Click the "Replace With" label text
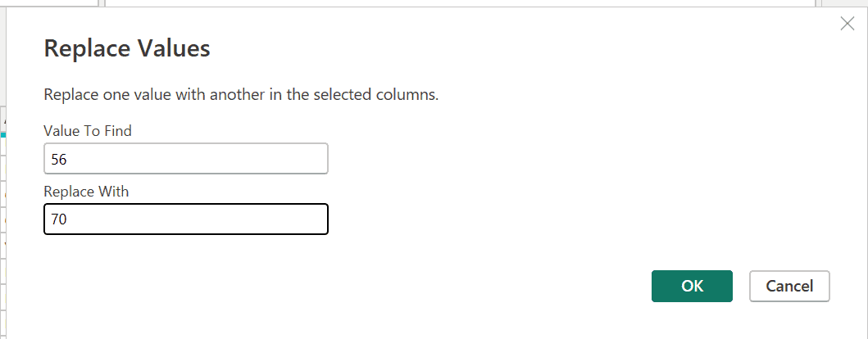The image size is (868, 339). (x=86, y=191)
